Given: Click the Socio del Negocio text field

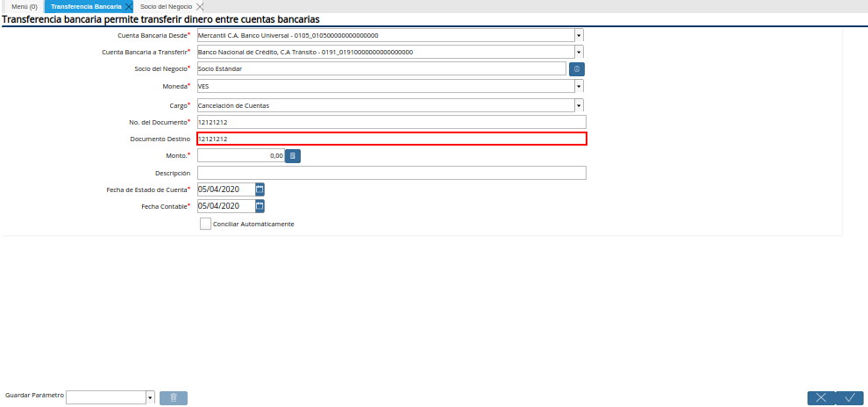Looking at the screenshot, I should (x=381, y=69).
